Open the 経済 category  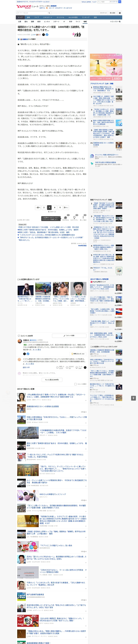(39, 21)
